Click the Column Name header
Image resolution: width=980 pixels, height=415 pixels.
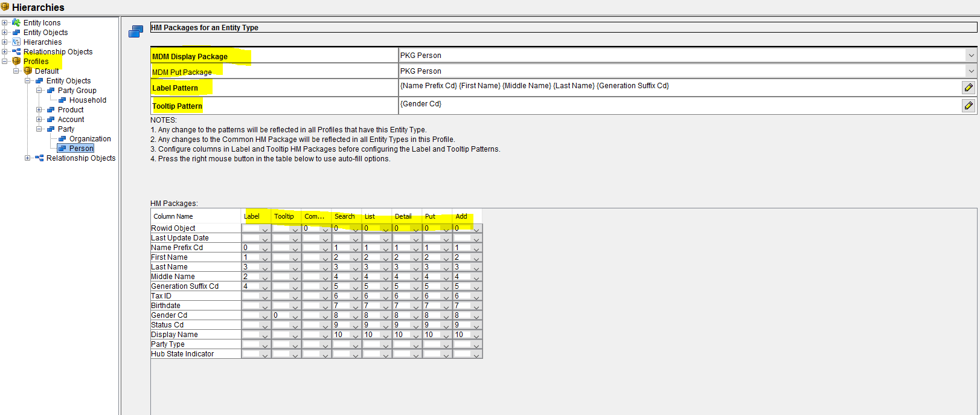click(x=196, y=216)
